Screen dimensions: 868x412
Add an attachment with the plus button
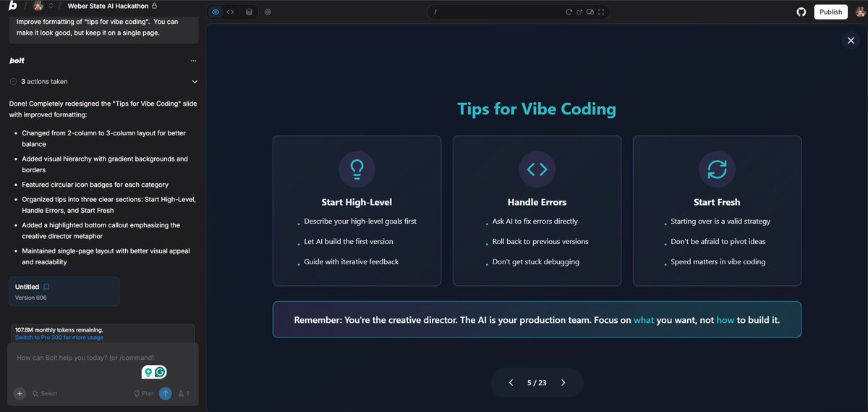pyautogui.click(x=20, y=394)
